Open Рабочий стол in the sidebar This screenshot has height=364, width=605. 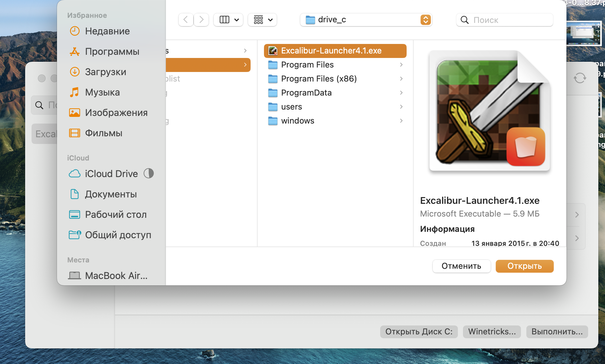(x=108, y=215)
